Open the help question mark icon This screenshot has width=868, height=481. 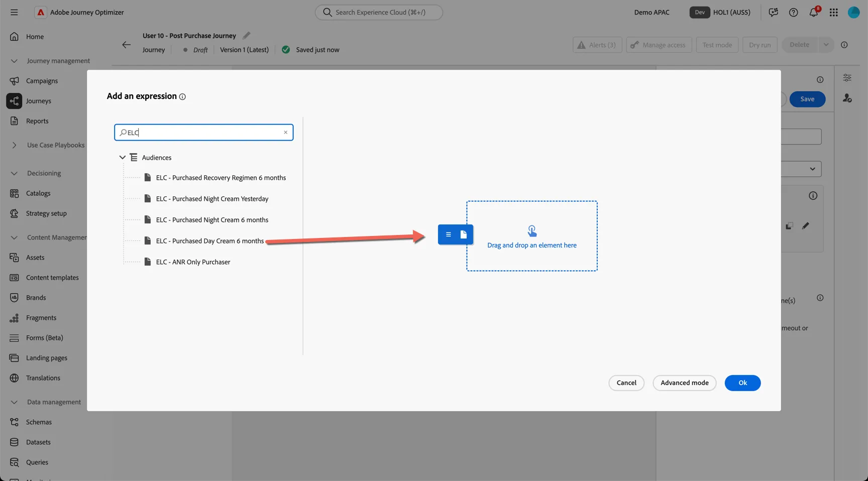click(793, 12)
